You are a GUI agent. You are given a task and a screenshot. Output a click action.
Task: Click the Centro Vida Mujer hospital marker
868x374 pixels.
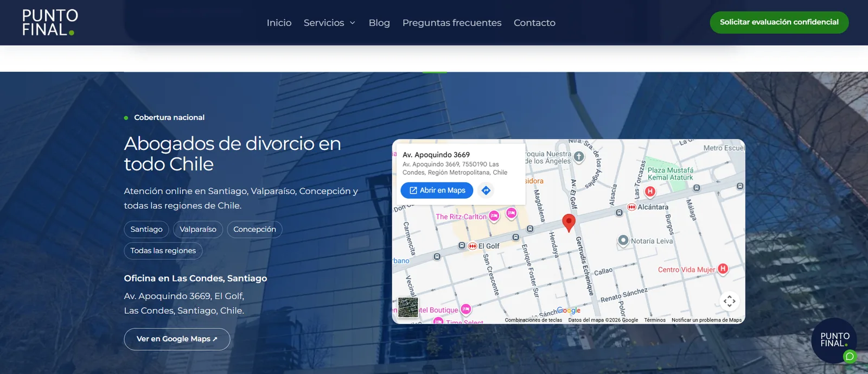pos(723,268)
